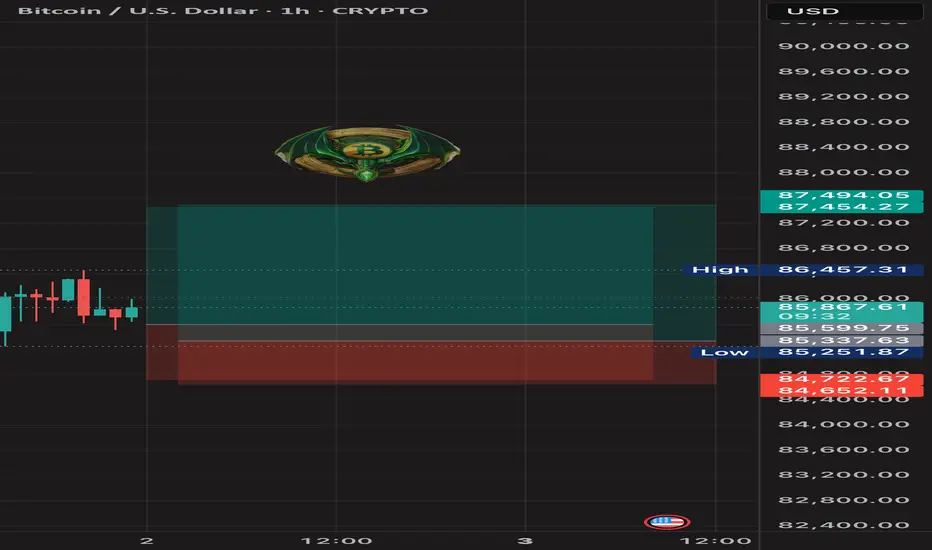Click the 90,000.00 price axis label

click(844, 46)
